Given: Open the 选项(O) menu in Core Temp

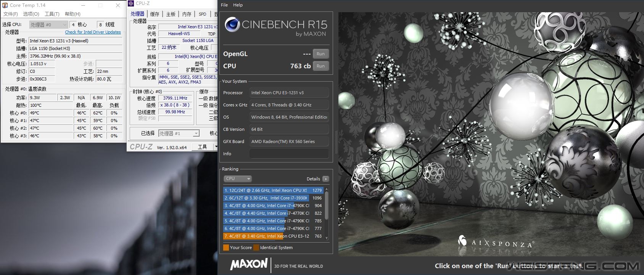Looking at the screenshot, I should pos(31,14).
